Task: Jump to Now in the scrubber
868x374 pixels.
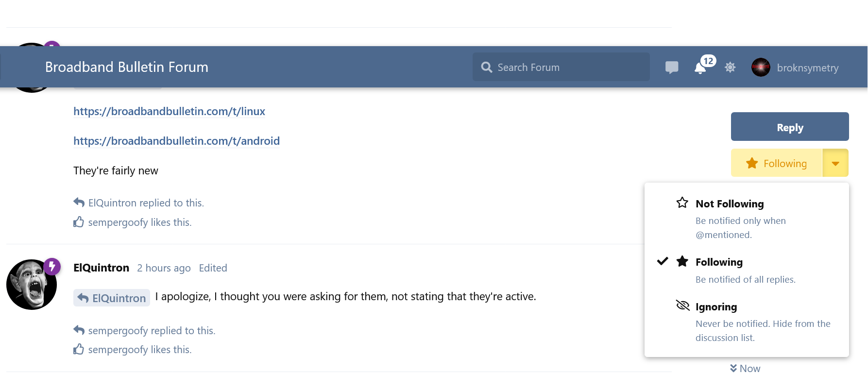Action: coord(745,368)
